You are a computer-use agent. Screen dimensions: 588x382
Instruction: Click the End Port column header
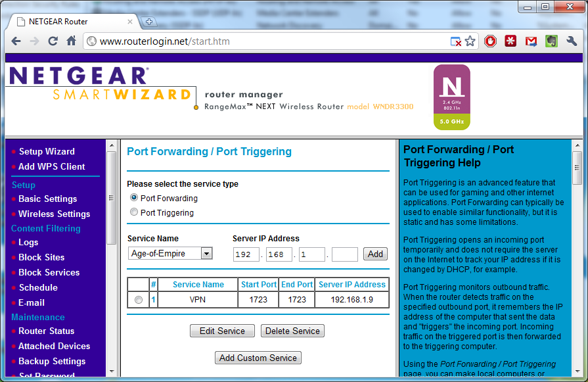[x=297, y=285]
